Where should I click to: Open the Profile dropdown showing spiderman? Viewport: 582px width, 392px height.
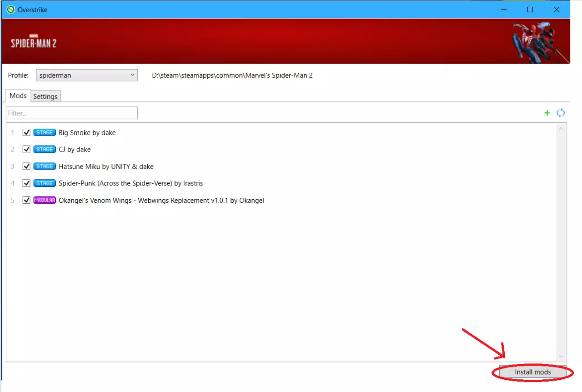[87, 75]
